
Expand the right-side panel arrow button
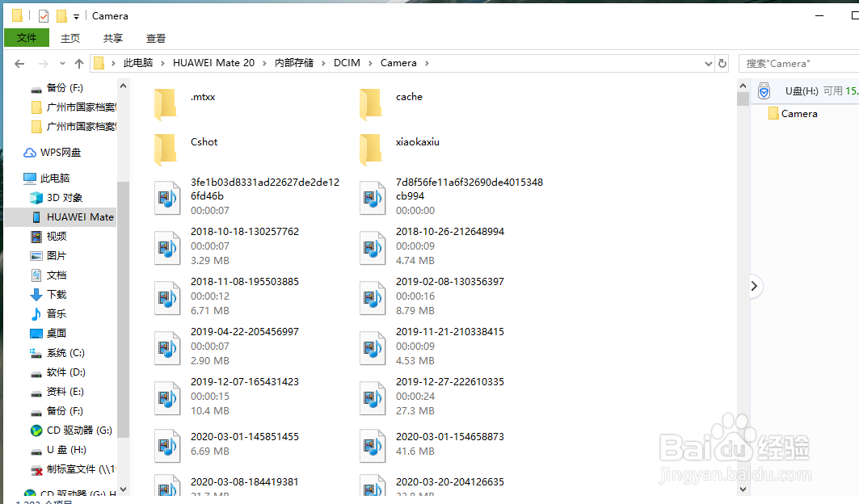[755, 286]
